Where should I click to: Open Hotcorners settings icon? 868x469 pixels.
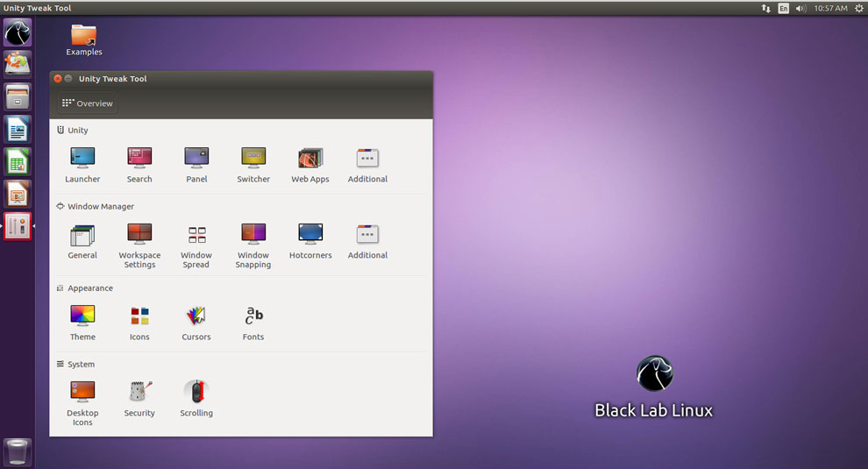[310, 241]
